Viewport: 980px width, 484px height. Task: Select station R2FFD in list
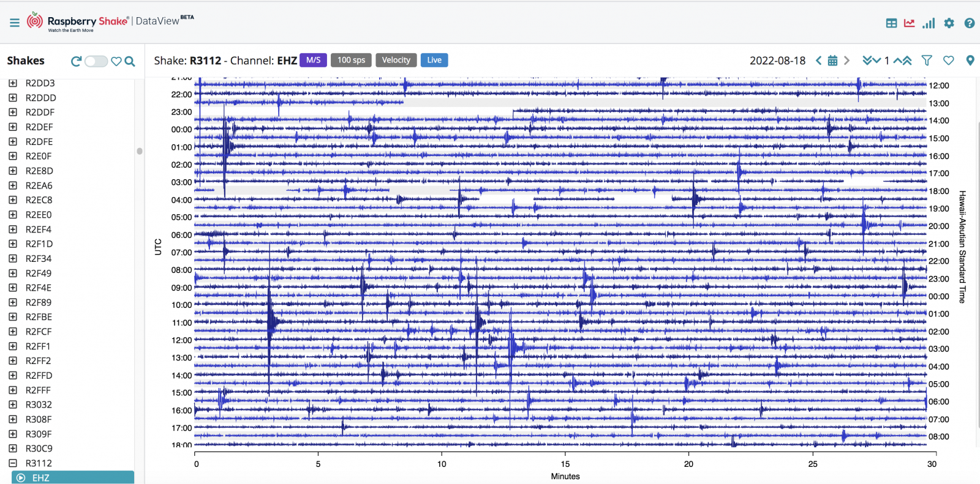[39, 376]
